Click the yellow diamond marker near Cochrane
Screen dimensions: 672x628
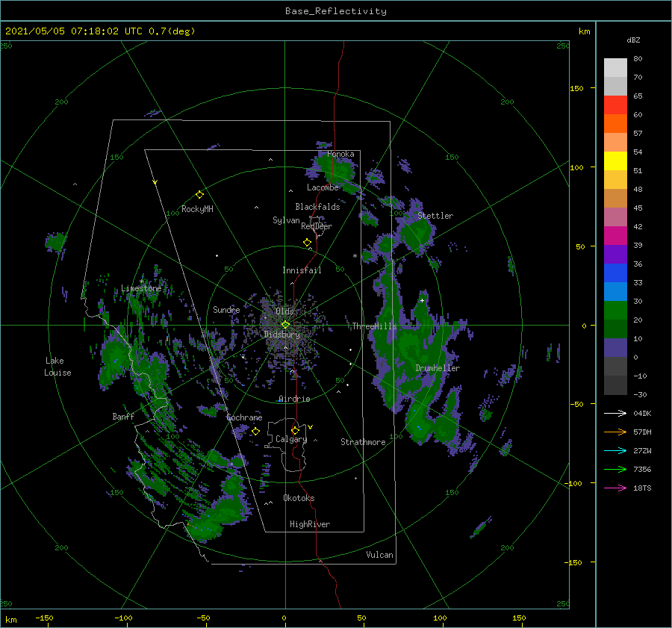255,432
